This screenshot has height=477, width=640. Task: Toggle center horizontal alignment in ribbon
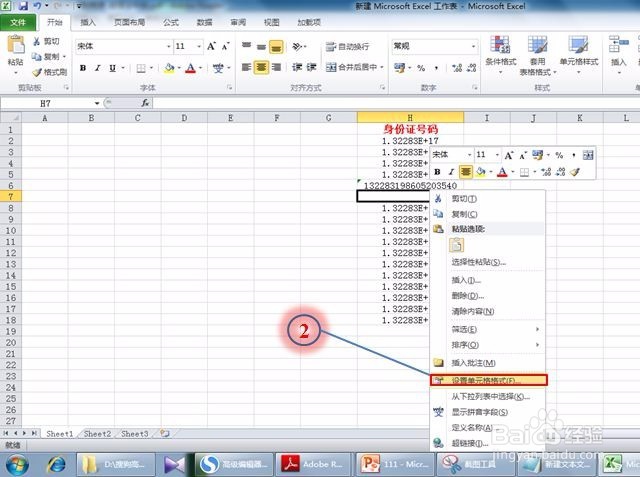point(261,67)
